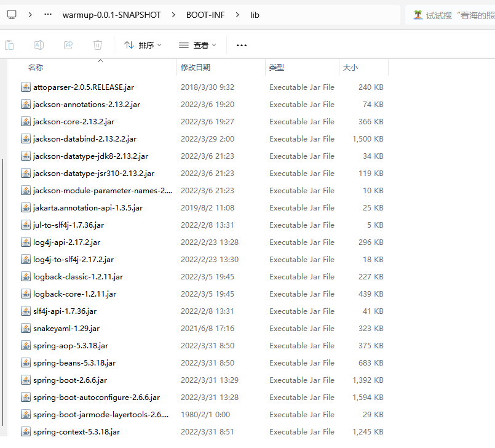
Task: Click Executable Jar File type of snakeyaml row
Action: pos(302,329)
